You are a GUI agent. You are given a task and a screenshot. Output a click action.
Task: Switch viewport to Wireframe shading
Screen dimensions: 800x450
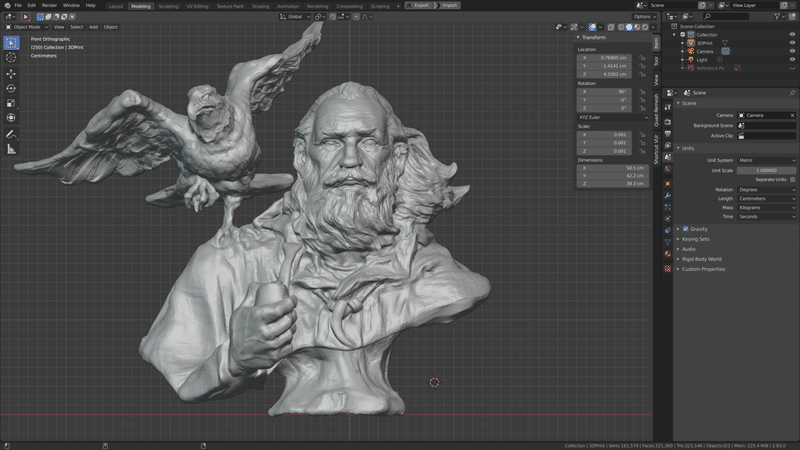(621, 27)
